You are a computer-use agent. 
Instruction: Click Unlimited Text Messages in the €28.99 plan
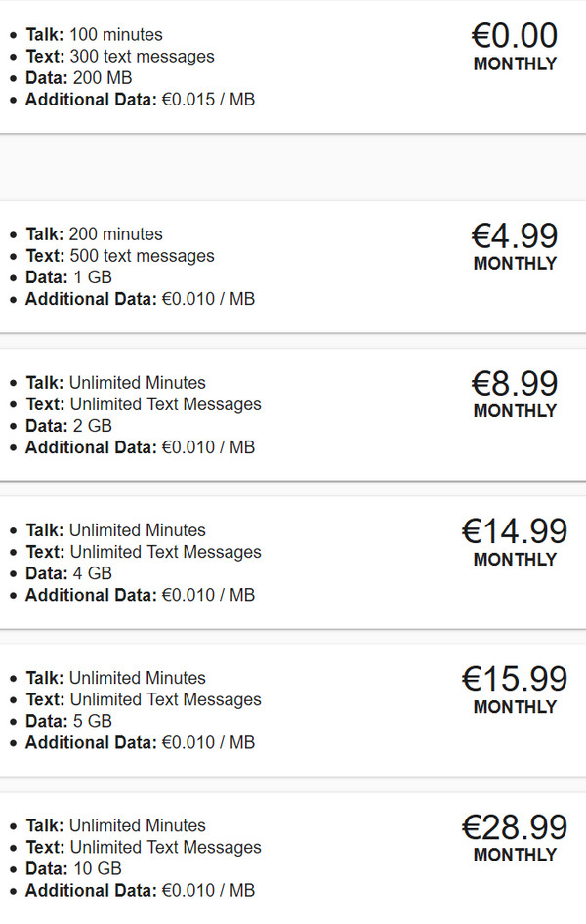click(x=165, y=847)
